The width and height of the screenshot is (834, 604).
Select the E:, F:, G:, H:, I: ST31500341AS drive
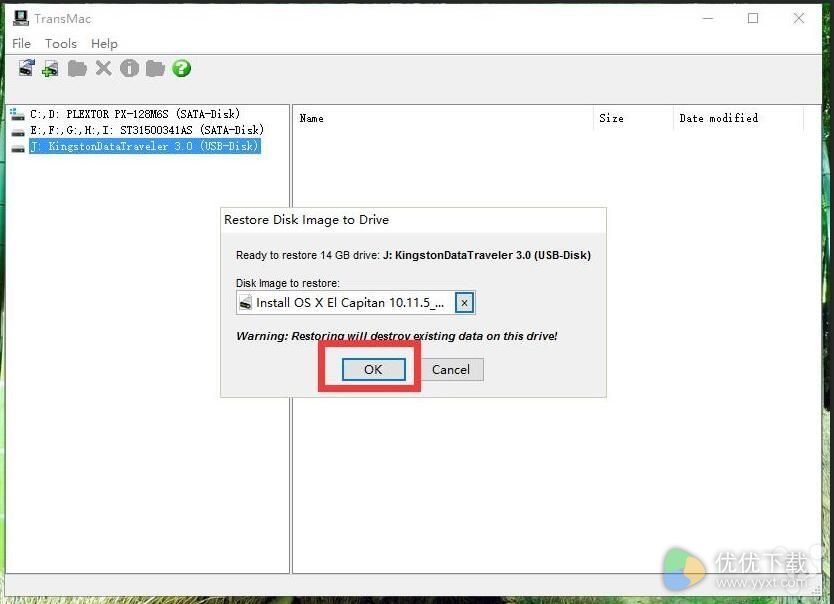click(x=147, y=130)
